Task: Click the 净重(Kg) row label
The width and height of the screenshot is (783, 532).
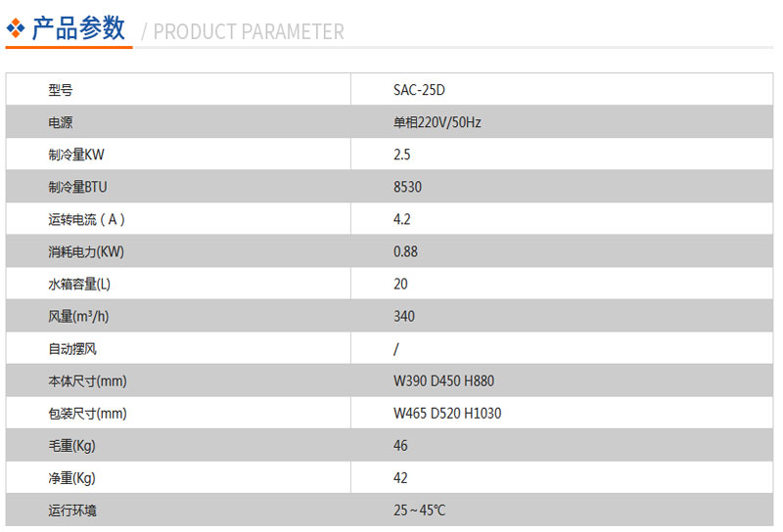Action: (x=71, y=478)
